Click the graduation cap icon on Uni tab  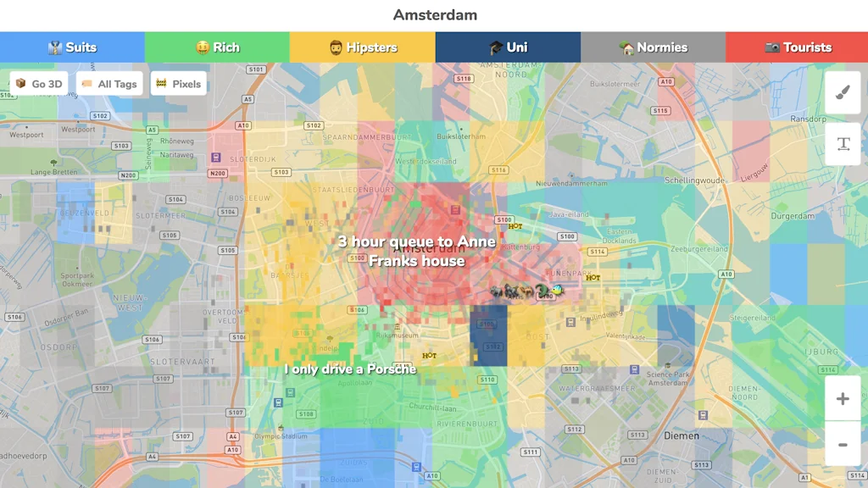click(x=495, y=47)
